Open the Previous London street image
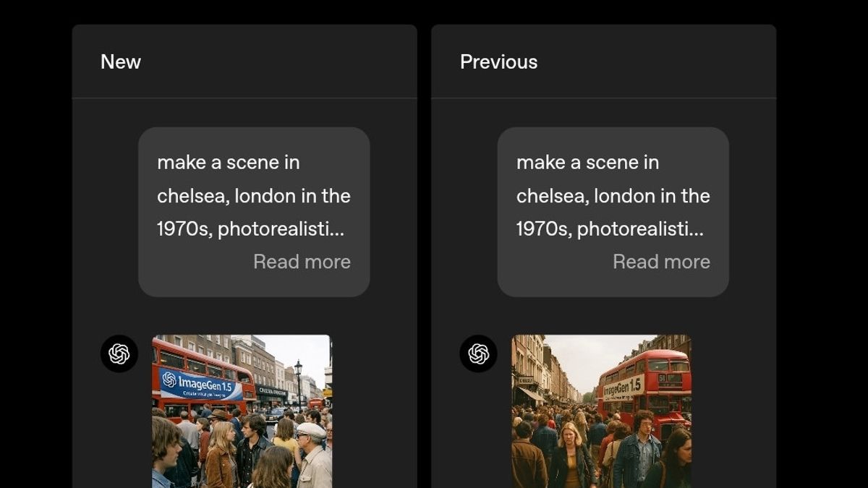The image size is (868, 488). click(603, 412)
